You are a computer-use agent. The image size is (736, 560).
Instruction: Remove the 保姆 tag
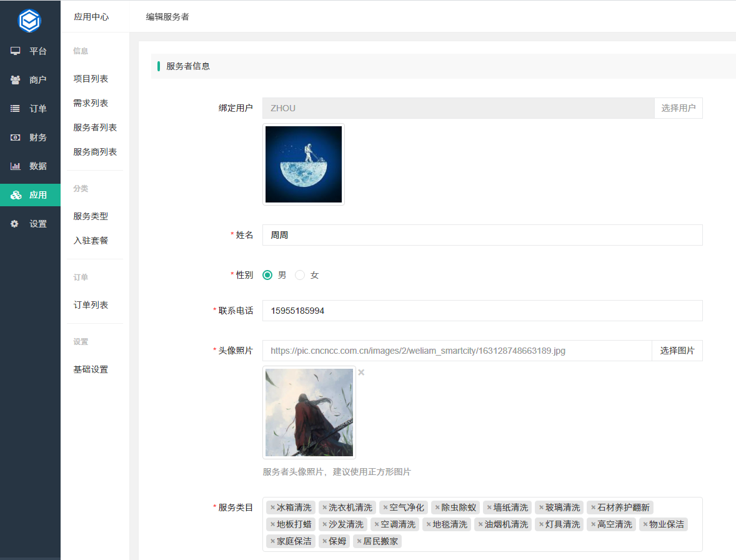pos(324,541)
